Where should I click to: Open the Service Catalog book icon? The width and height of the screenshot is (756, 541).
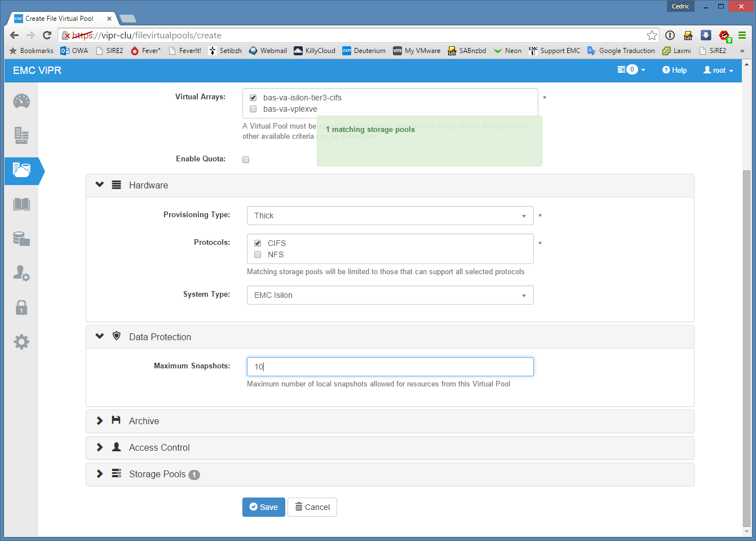click(21, 204)
